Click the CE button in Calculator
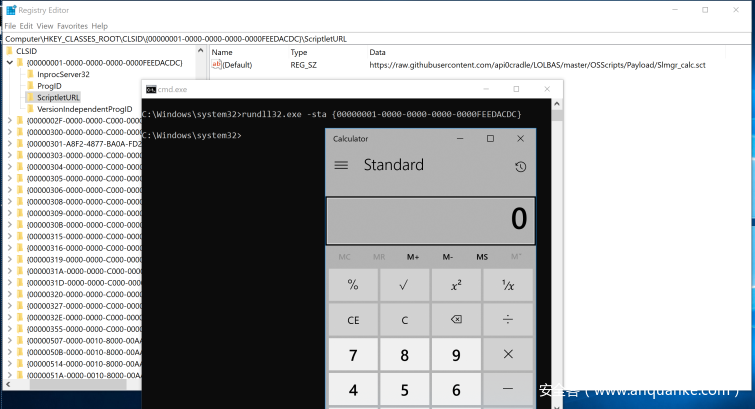The height and width of the screenshot is (409, 755). point(353,319)
